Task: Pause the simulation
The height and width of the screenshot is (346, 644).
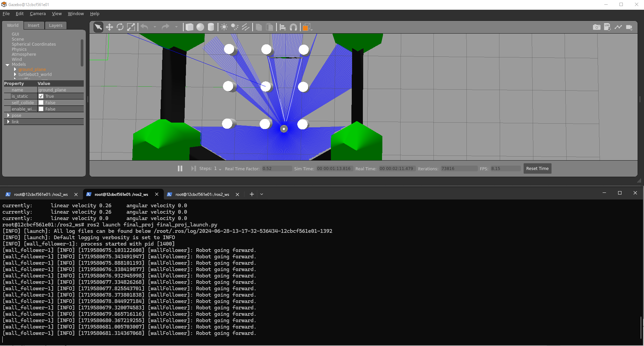Action: (x=180, y=168)
